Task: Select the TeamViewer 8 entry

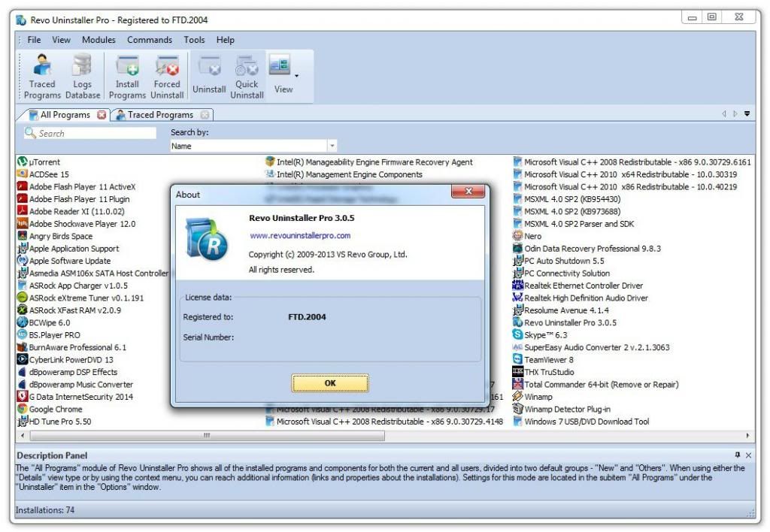Action: (x=548, y=360)
